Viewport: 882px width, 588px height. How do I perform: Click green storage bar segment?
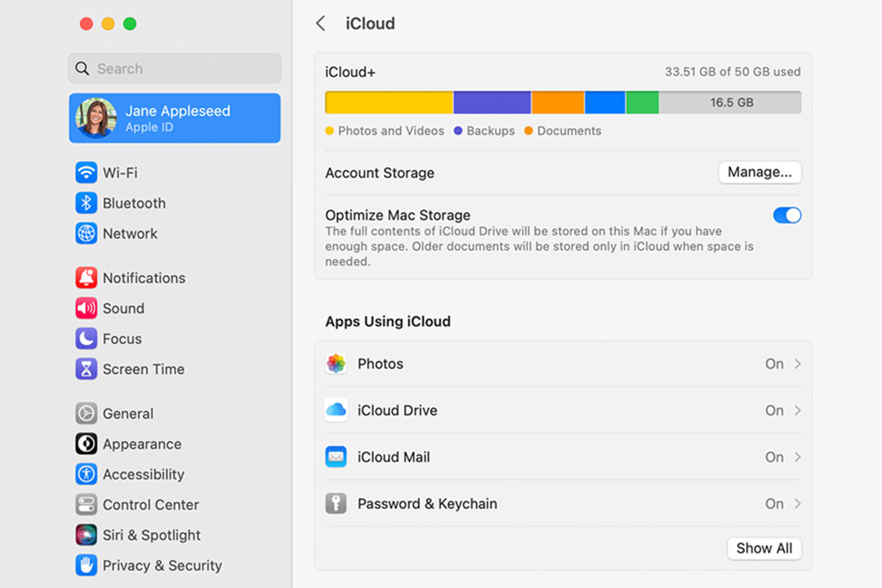pyautogui.click(x=643, y=102)
